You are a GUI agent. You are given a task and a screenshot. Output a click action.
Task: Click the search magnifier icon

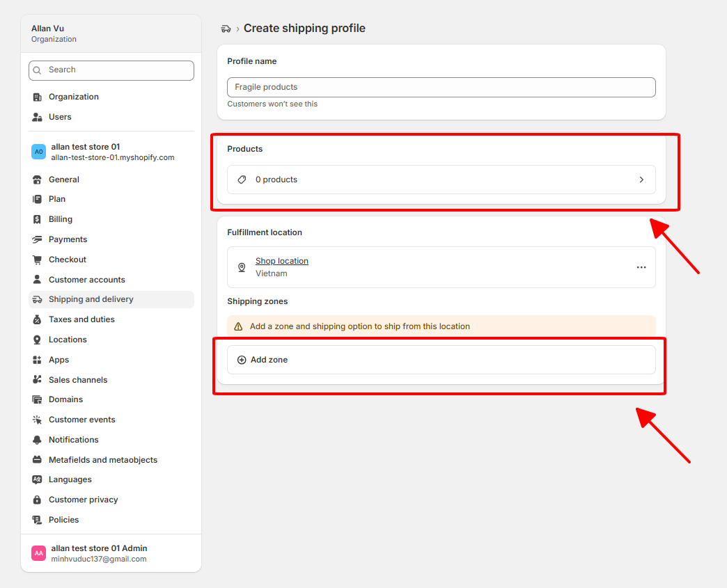(x=37, y=70)
